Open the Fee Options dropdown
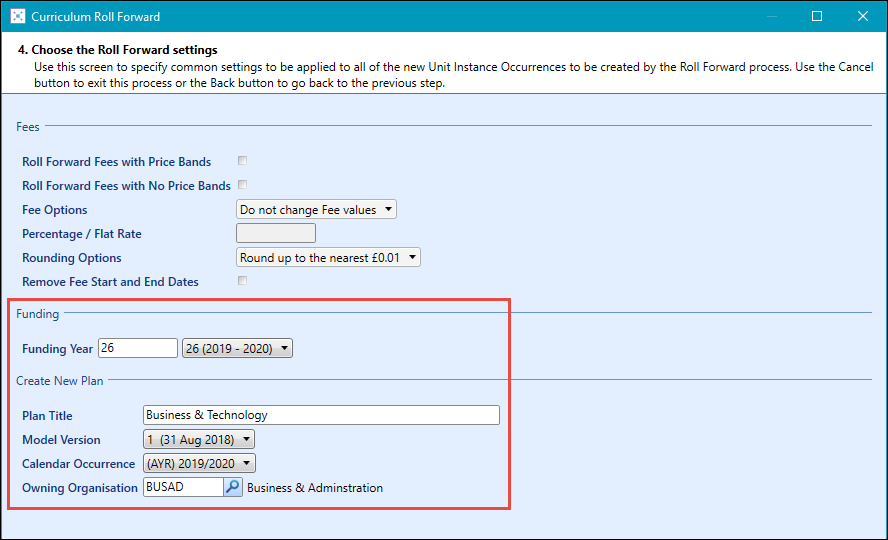888x540 pixels. tap(316, 209)
